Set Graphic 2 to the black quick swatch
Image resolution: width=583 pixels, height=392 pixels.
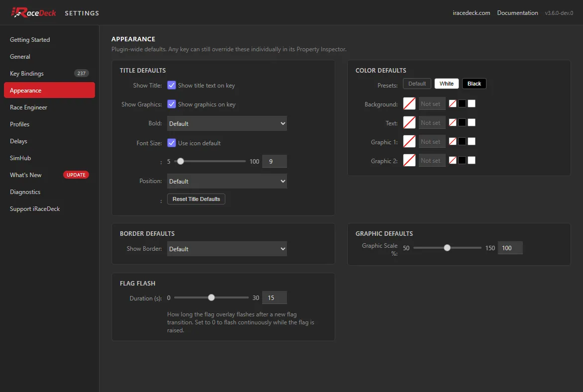click(x=462, y=160)
